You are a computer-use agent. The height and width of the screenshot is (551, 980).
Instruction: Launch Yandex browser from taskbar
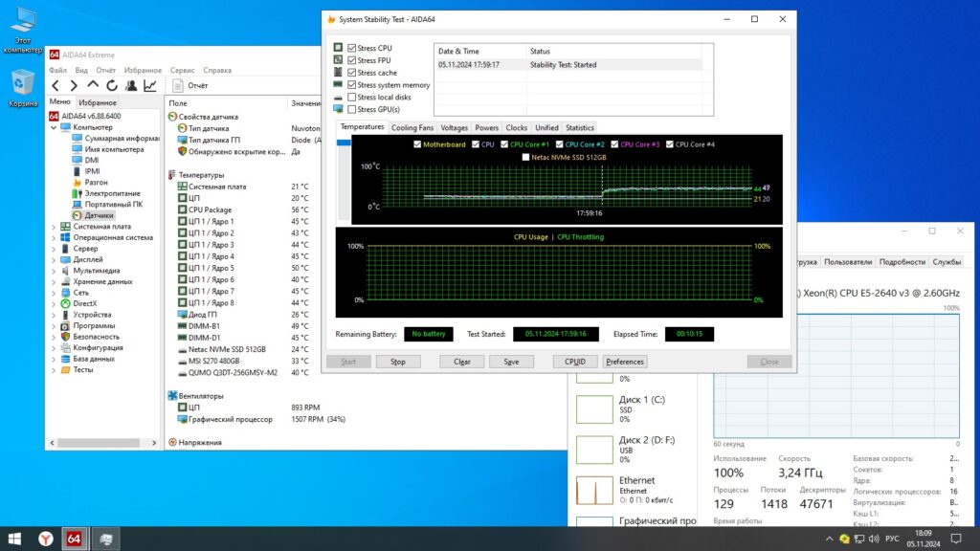45,539
